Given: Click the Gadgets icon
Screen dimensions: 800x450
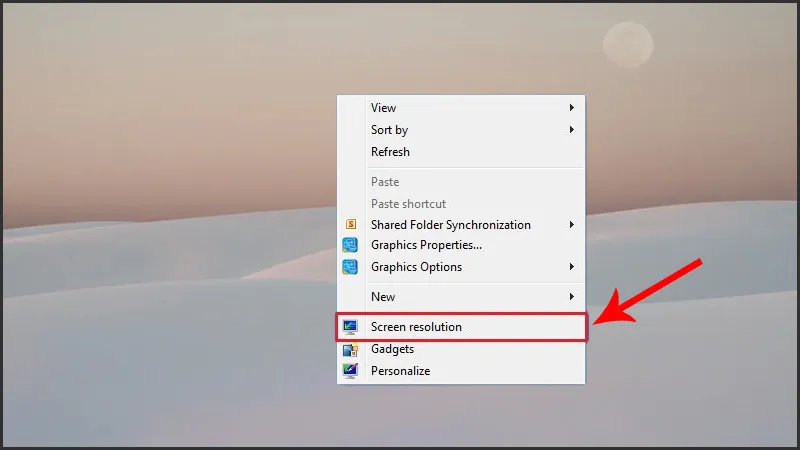Looking at the screenshot, I should (x=350, y=349).
